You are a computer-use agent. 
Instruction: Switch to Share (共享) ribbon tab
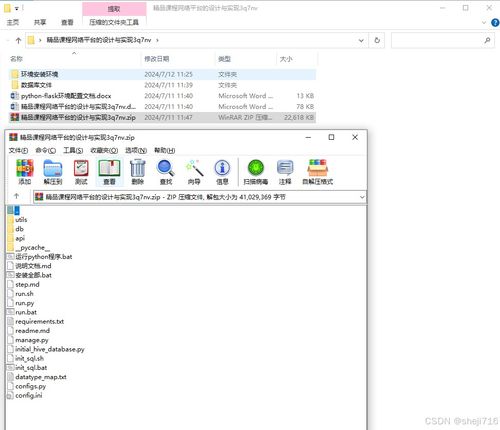(x=40, y=22)
